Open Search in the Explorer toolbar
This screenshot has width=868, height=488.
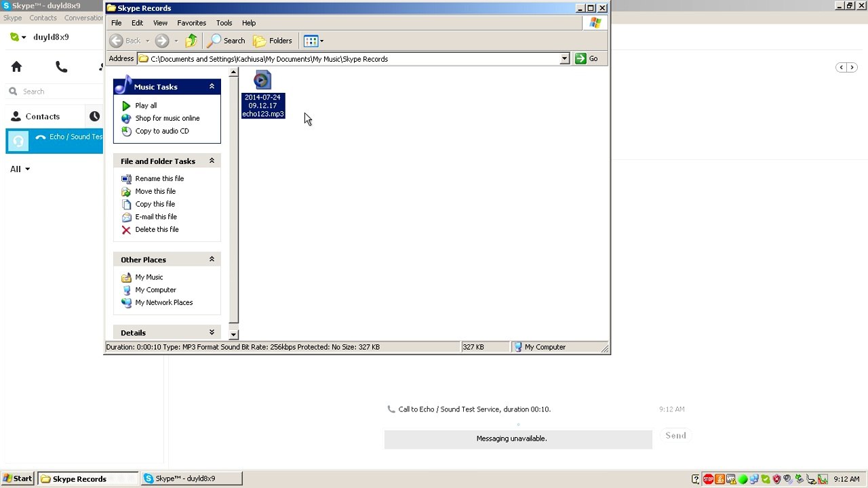(226, 41)
